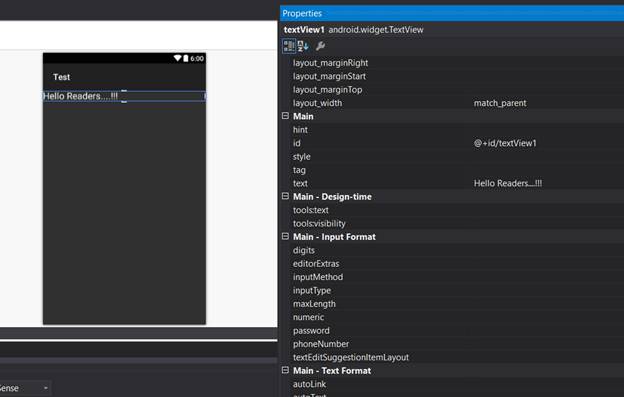Select the tools:visibility property row
The image size is (624, 397).
tap(452, 224)
